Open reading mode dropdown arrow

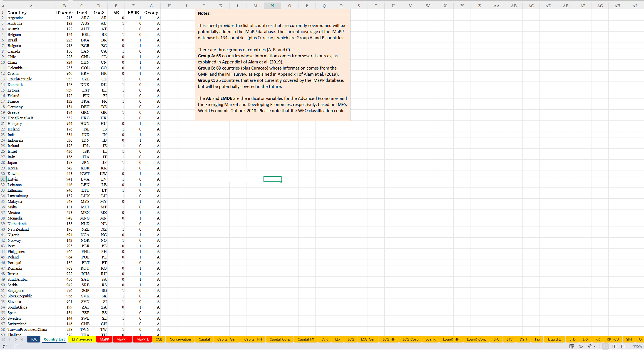tap(595, 346)
